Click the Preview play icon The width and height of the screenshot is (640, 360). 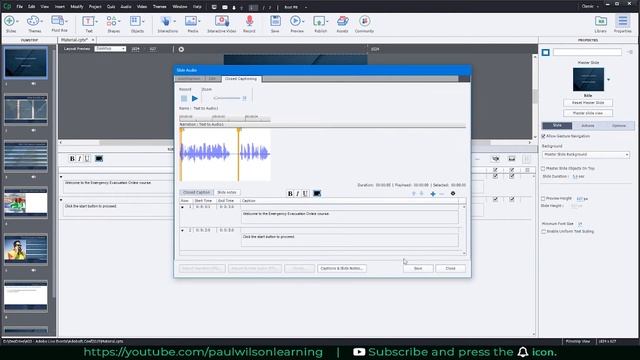295,21
